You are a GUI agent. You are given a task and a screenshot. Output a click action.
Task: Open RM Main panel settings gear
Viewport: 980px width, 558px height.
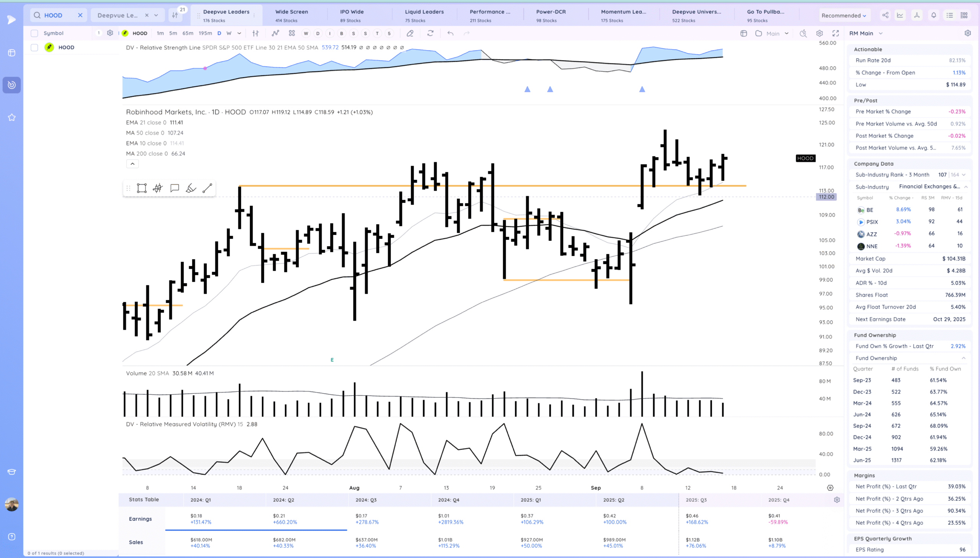point(968,33)
